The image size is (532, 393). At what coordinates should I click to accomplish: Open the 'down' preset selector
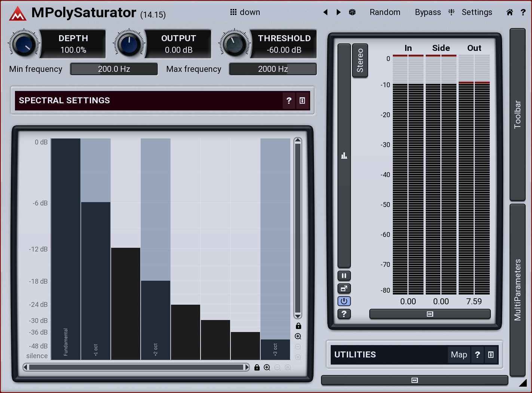[245, 12]
